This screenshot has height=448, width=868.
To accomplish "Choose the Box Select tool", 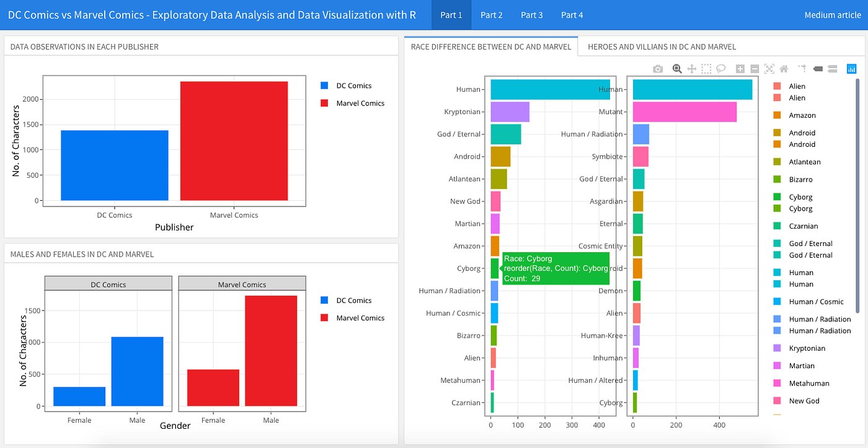I will point(706,69).
